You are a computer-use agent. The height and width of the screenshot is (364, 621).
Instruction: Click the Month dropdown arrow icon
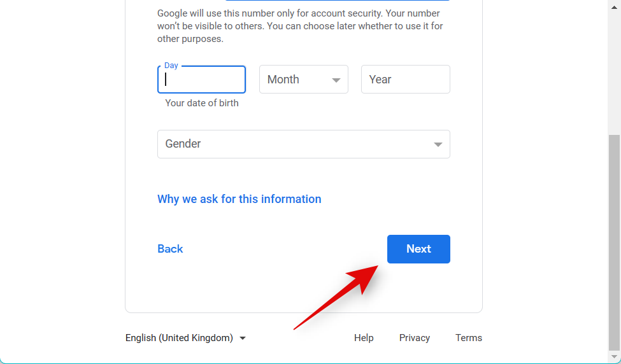pyautogui.click(x=336, y=80)
